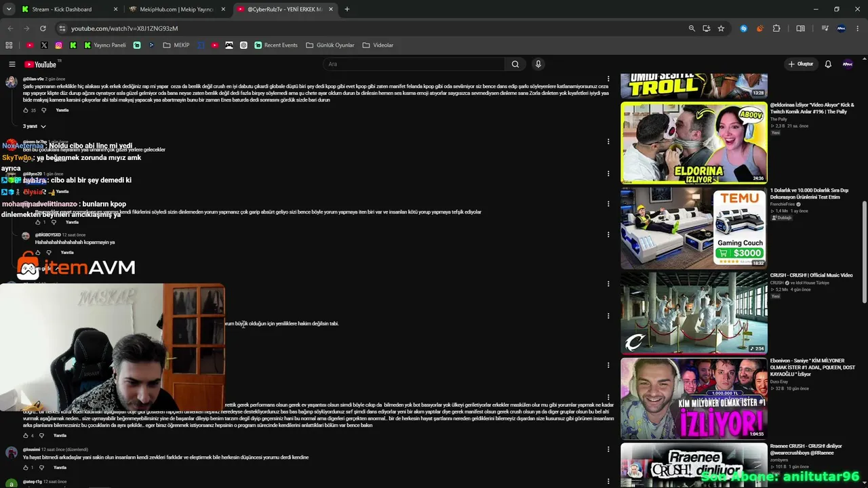Open YouTube notifications bell
This screenshot has width=868, height=488.
[828, 64]
